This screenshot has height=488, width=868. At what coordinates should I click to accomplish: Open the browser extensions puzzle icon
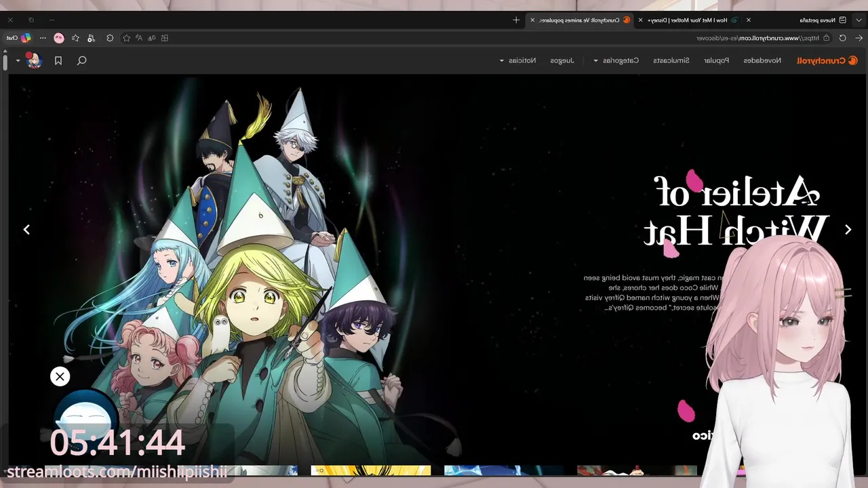pos(110,38)
